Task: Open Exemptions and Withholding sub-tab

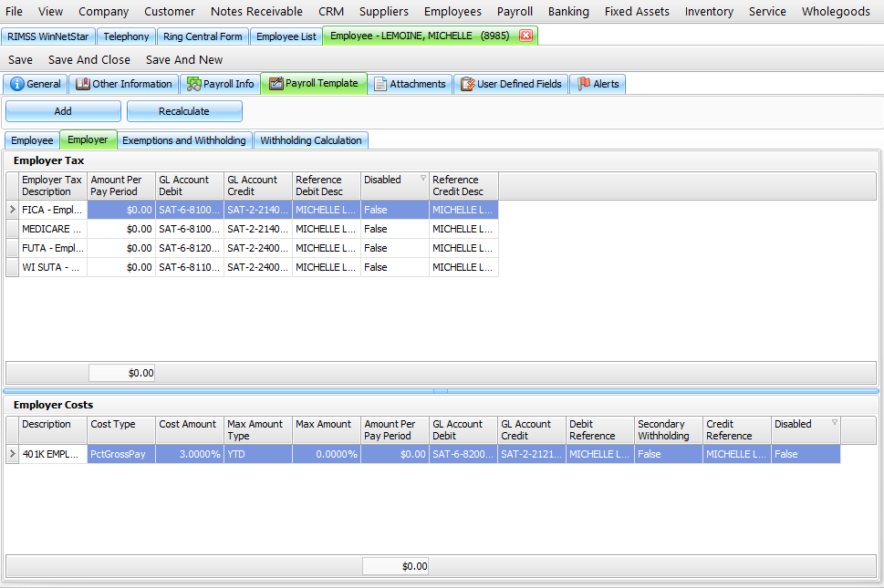Action: pyautogui.click(x=184, y=140)
